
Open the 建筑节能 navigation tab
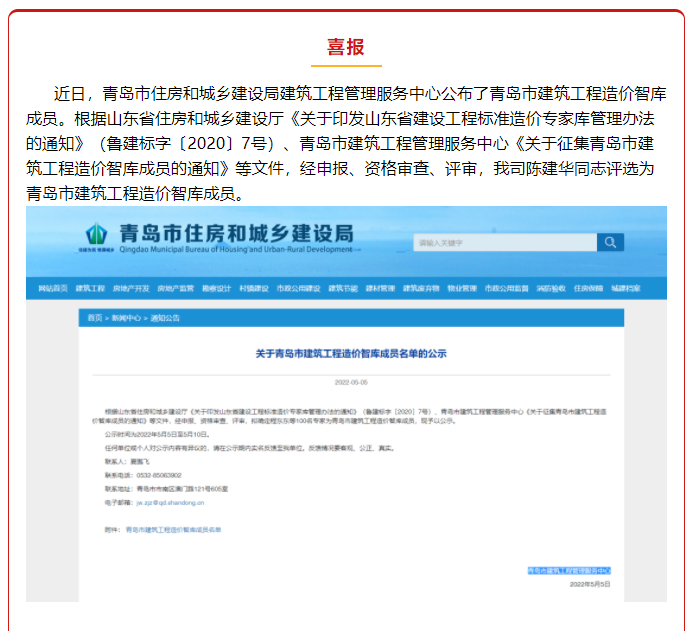pos(343,289)
